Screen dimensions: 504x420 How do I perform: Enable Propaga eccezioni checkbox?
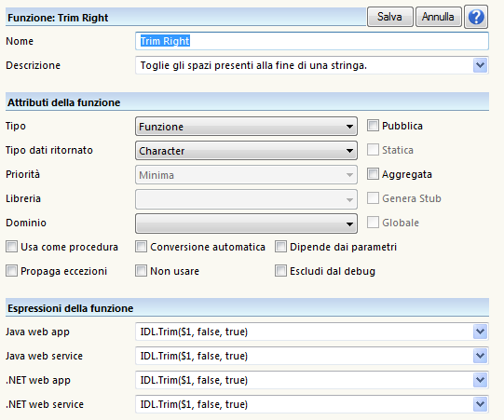tap(11, 271)
